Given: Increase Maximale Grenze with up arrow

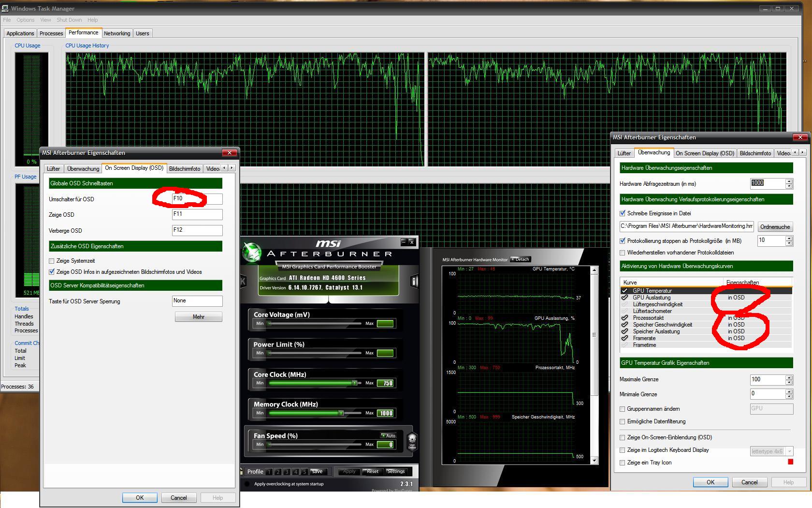Looking at the screenshot, I should pyautogui.click(x=789, y=377).
